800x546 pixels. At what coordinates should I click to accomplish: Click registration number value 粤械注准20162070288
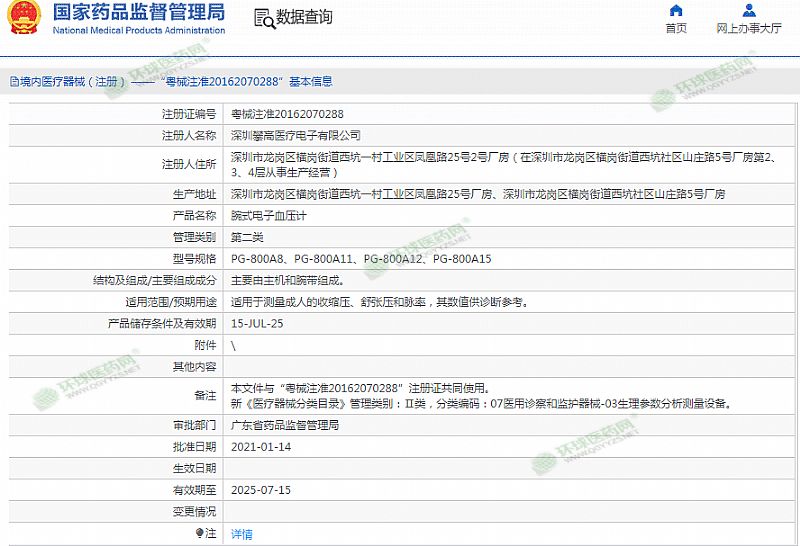click(287, 114)
